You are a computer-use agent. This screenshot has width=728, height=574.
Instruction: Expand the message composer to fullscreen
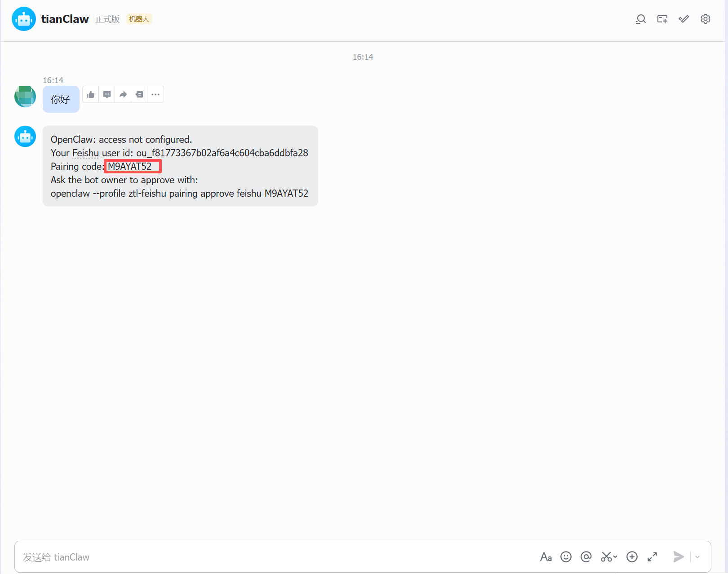click(x=653, y=556)
